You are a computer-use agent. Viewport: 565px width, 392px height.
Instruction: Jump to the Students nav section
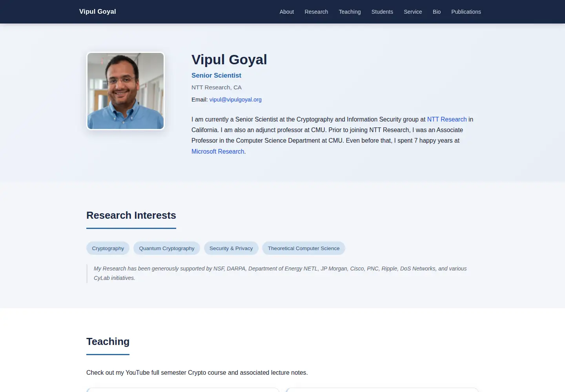(382, 12)
